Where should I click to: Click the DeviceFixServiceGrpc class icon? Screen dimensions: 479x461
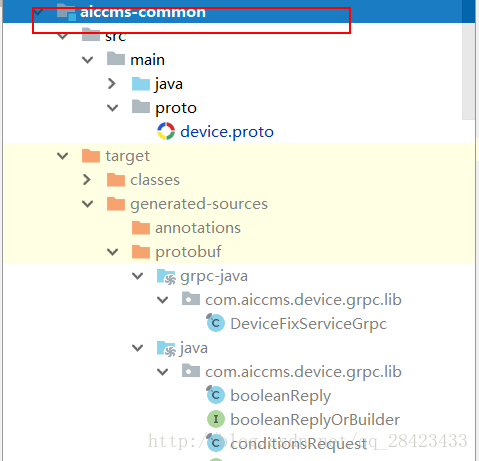(215, 323)
